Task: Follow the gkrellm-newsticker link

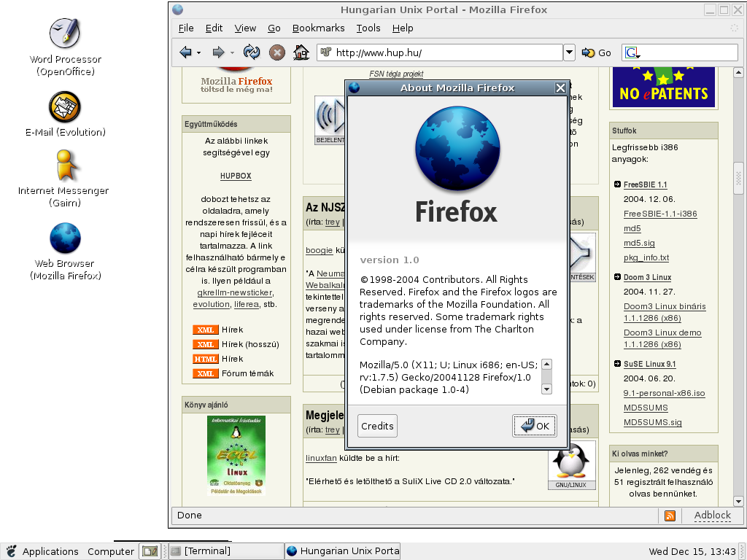Action: click(x=235, y=293)
